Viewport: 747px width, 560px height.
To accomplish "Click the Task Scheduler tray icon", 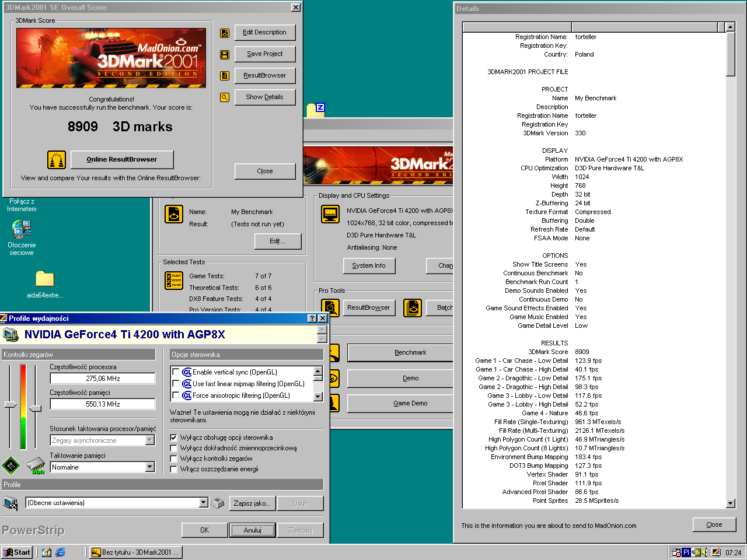I will point(676,552).
